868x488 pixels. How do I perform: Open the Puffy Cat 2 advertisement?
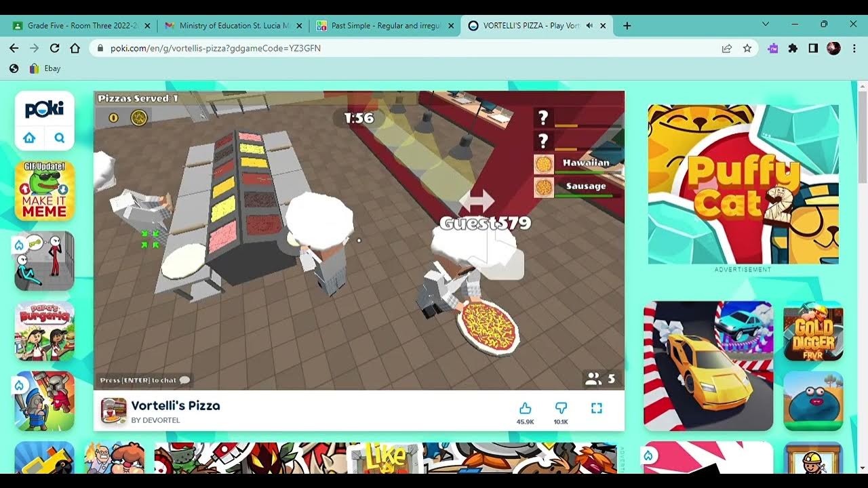click(743, 184)
